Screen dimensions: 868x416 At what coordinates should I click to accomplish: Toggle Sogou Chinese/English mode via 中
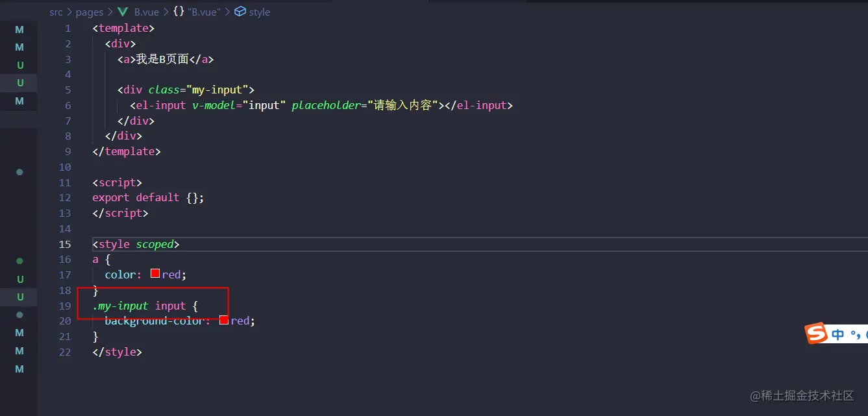[x=838, y=334]
